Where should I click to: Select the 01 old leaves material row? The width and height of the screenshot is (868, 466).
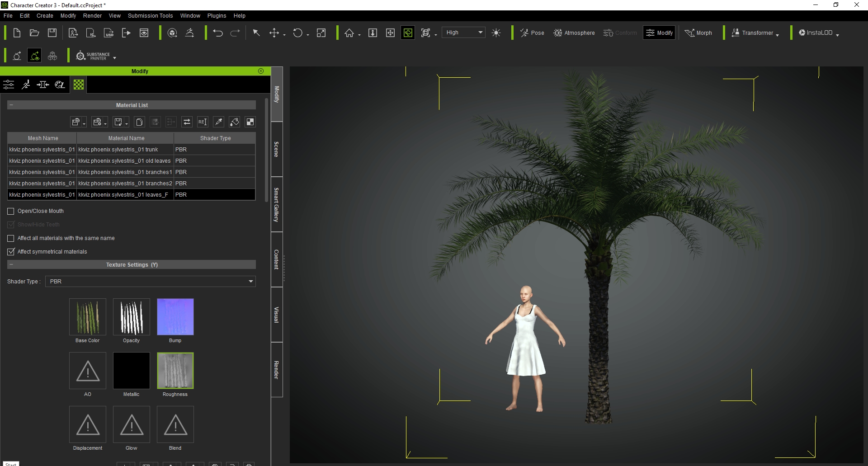click(x=132, y=160)
